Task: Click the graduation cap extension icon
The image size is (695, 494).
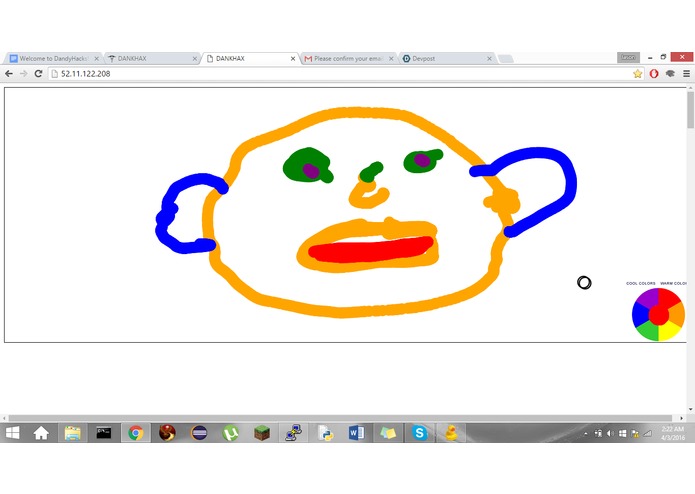Action: point(670,74)
